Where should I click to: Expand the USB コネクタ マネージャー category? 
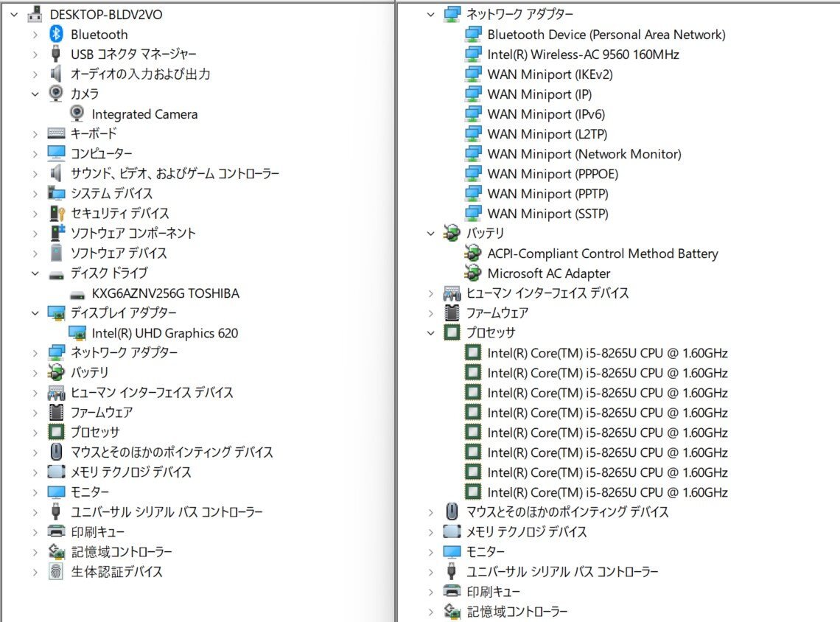click(35, 55)
